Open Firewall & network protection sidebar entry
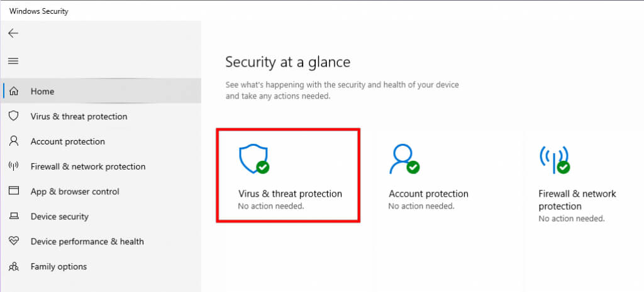 click(87, 166)
